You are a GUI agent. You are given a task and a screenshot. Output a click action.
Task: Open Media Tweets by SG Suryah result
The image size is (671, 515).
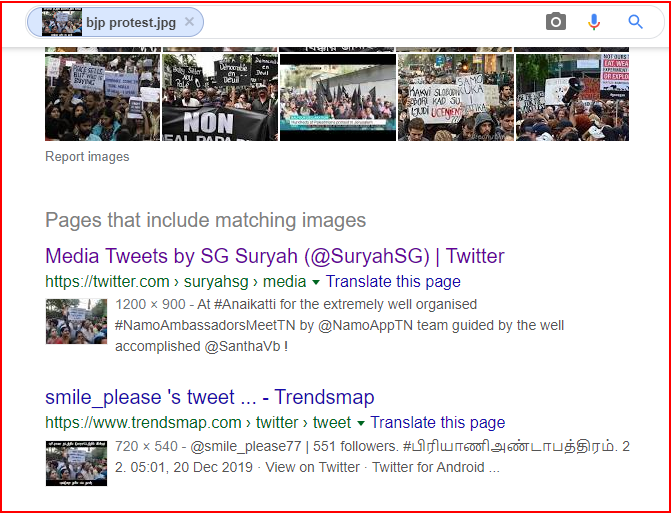point(275,256)
